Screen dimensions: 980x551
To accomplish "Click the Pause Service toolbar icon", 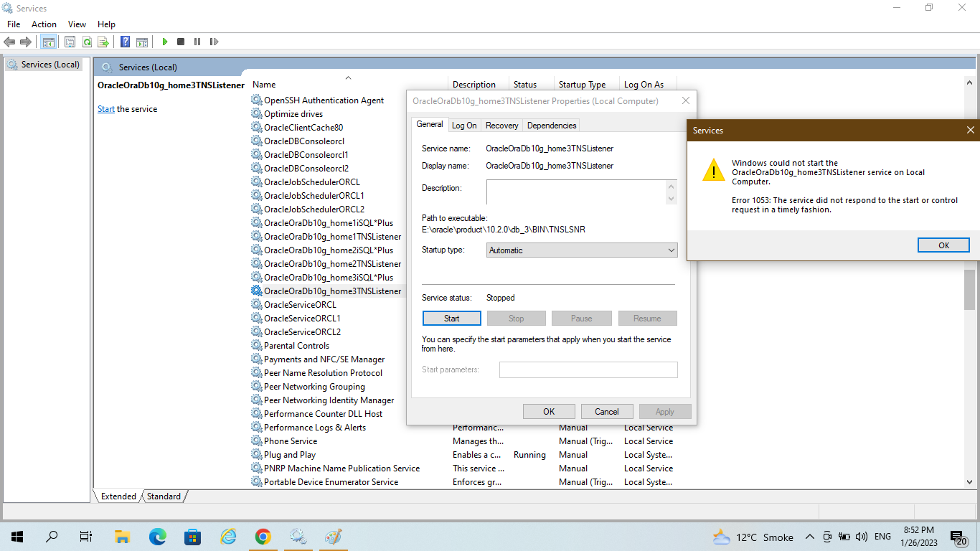I will 197,42.
